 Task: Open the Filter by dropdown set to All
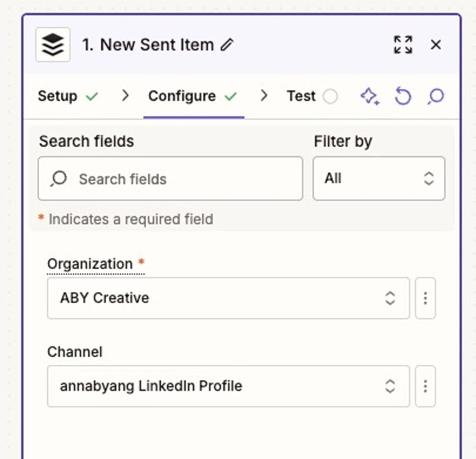[x=378, y=178]
